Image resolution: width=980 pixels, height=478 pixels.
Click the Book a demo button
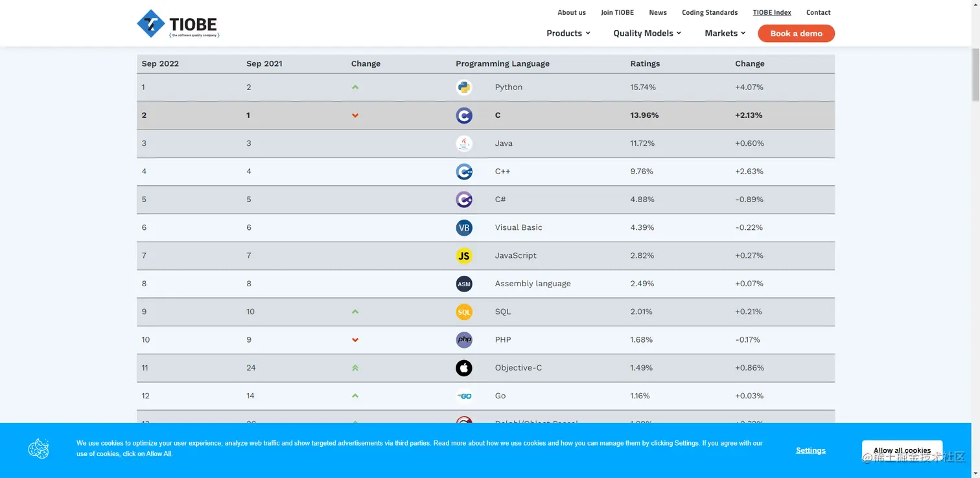tap(796, 33)
